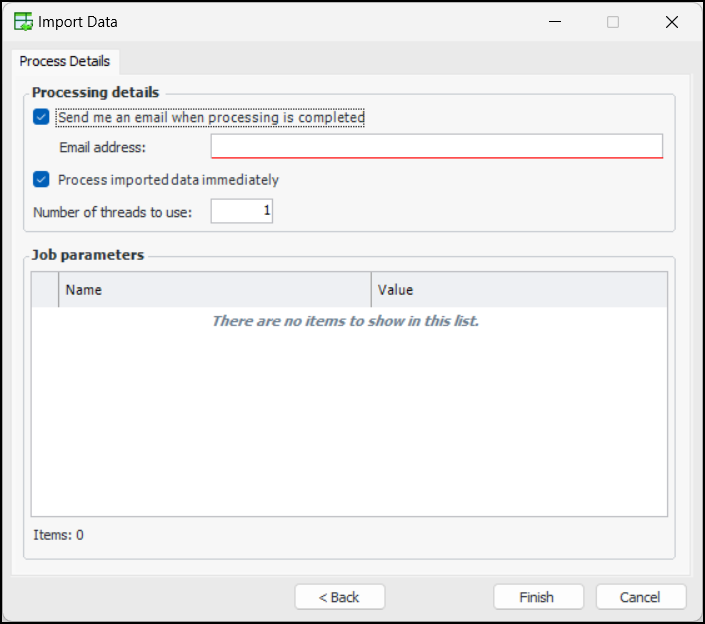The height and width of the screenshot is (624, 705).
Task: Click the Name column header
Action: coord(214,290)
